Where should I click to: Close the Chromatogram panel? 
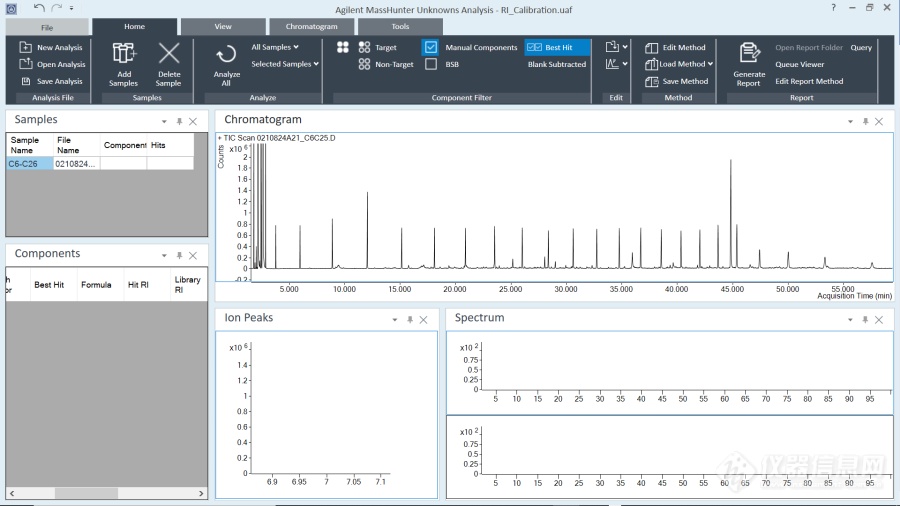(x=879, y=121)
